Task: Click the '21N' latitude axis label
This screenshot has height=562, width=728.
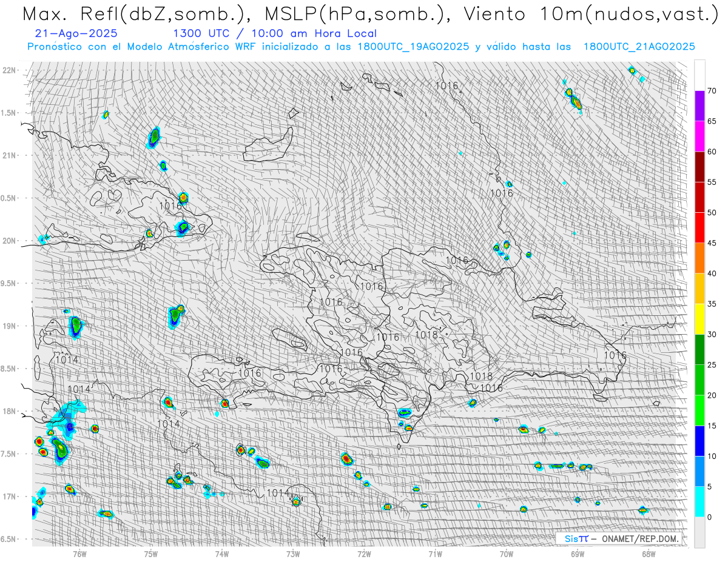Action: [x=9, y=155]
